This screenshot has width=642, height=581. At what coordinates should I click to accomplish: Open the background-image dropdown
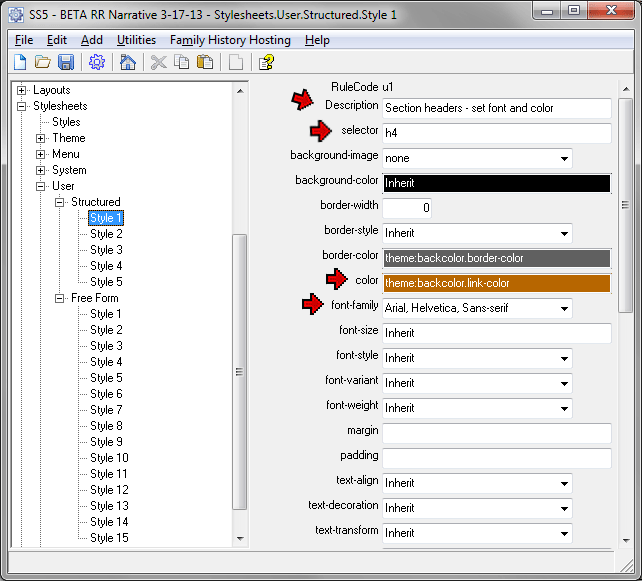click(564, 159)
